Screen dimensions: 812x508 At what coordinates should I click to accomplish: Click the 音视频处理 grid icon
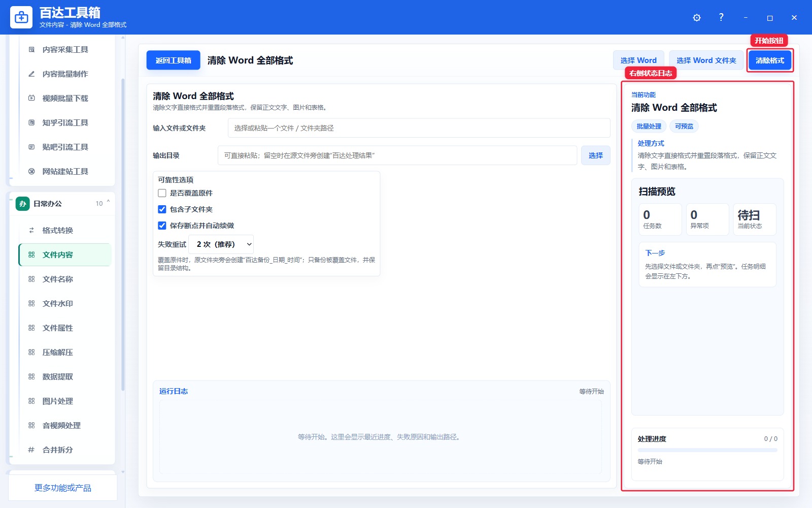coord(31,426)
